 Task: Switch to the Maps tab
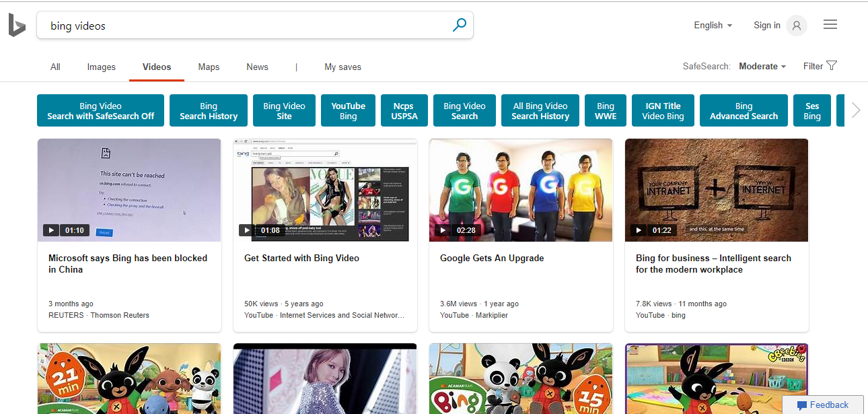tap(209, 67)
